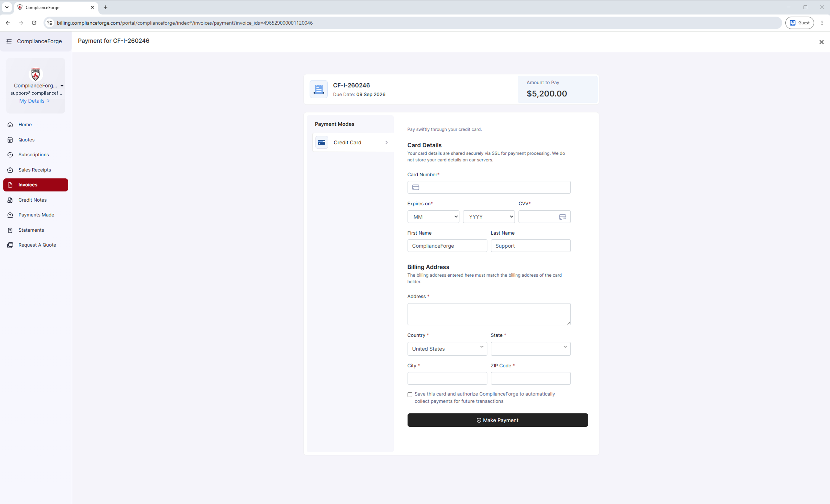Screen dimensions: 830x504
Task: Click the Payments Made icon in sidebar
Action: tap(10, 215)
